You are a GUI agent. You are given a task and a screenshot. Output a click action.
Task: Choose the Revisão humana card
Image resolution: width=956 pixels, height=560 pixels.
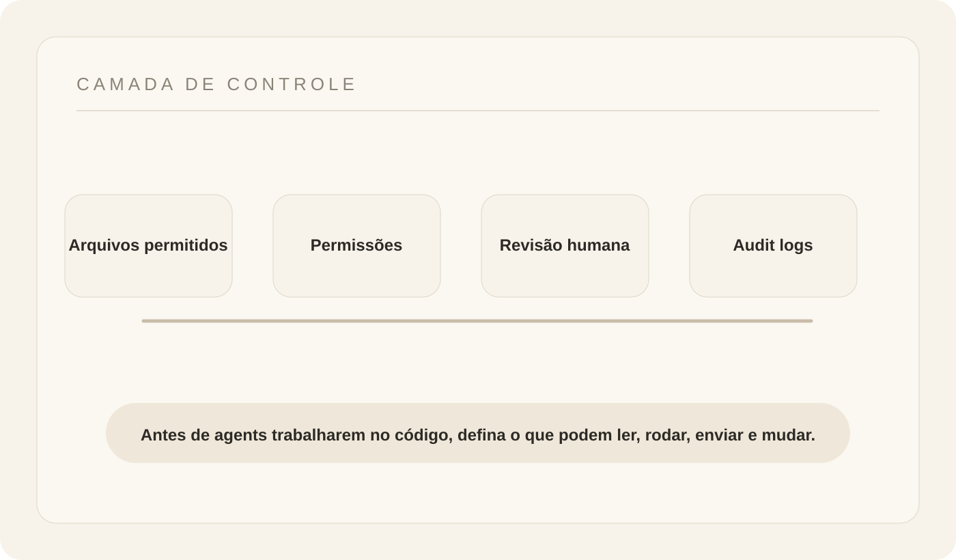(x=565, y=246)
